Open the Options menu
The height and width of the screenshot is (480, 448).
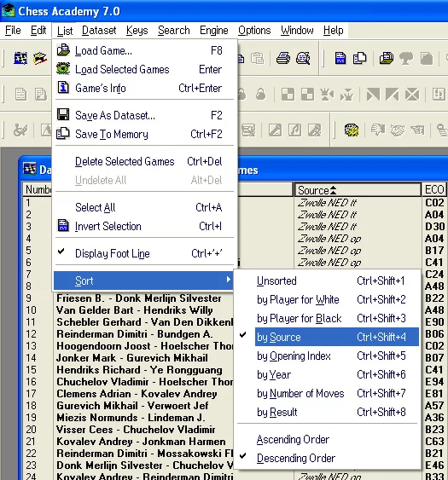coord(254,31)
